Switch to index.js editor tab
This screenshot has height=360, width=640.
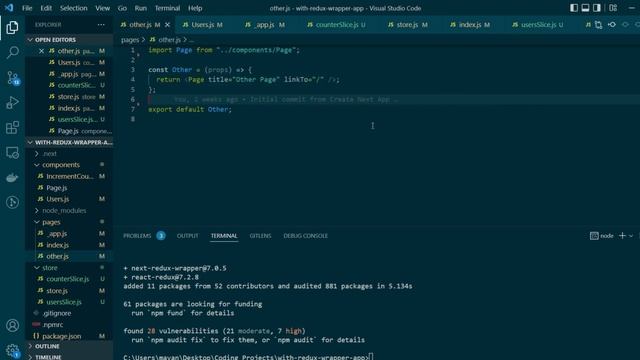point(470,25)
